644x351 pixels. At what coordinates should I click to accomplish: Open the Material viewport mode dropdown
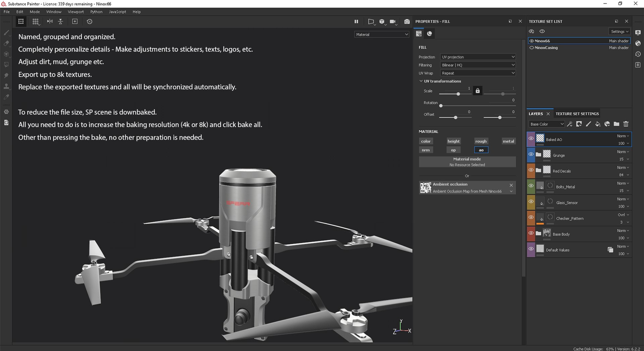(x=382, y=35)
